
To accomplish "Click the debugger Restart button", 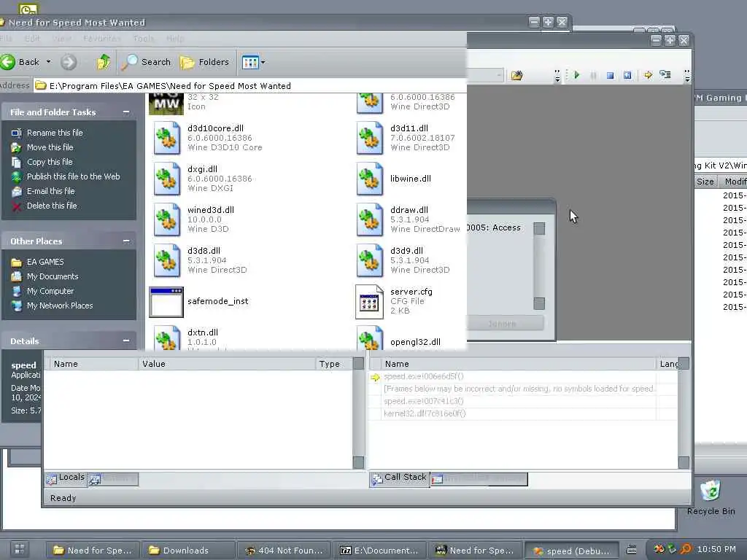I will [627, 75].
